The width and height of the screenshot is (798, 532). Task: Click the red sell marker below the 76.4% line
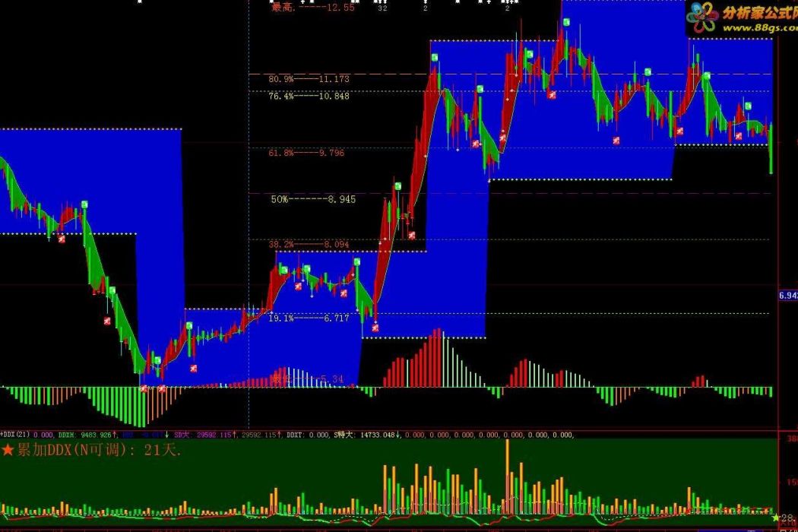pyautogui.click(x=552, y=95)
